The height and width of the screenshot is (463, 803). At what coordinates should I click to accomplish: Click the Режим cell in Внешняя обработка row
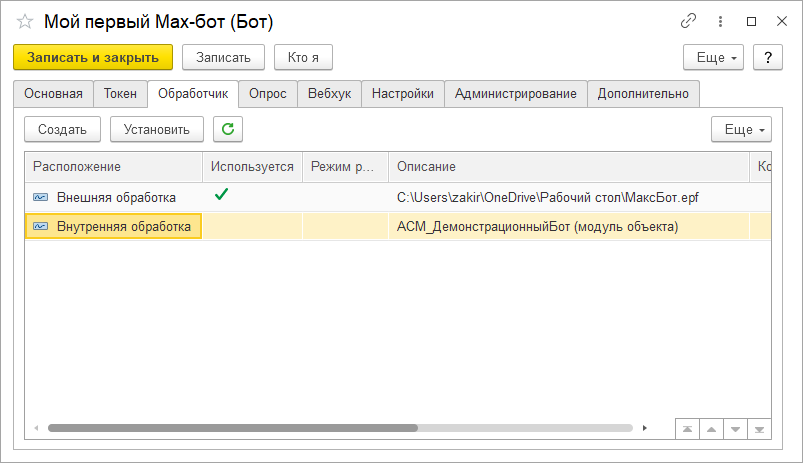(x=346, y=197)
